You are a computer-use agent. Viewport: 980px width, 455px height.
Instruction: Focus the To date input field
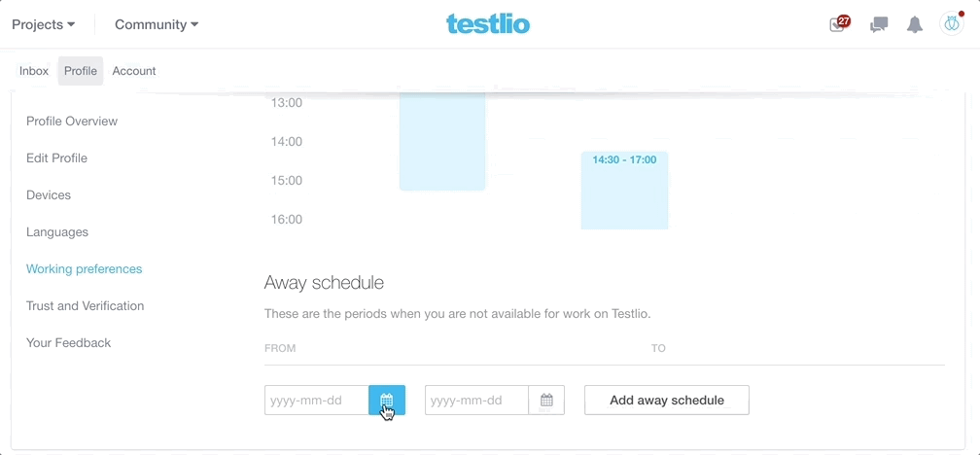[x=476, y=400]
